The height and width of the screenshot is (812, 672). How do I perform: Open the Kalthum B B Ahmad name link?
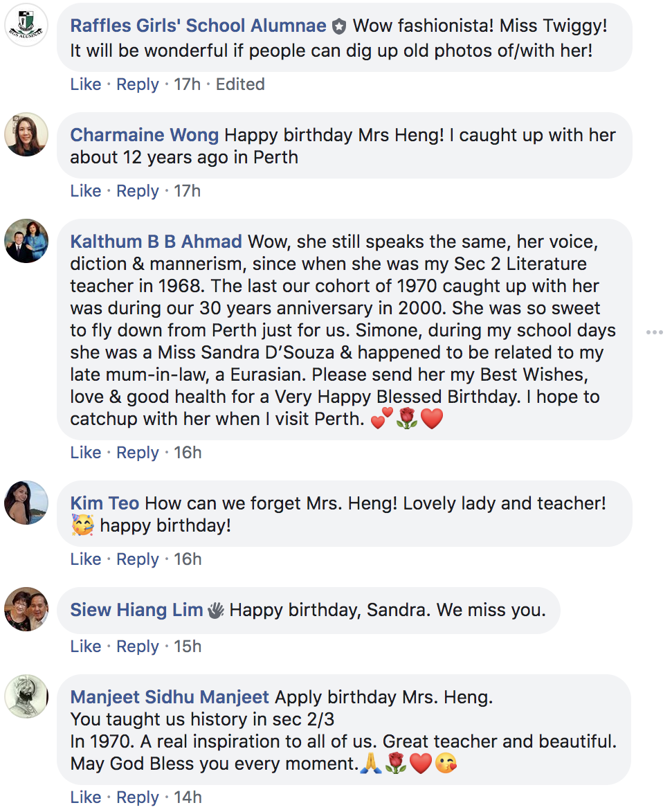pyautogui.click(x=156, y=242)
